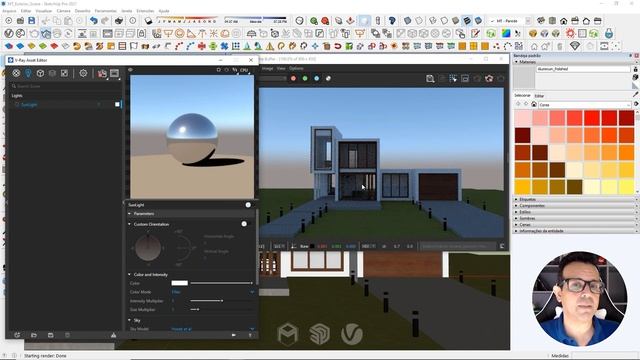Open the Janela menu
This screenshot has height=360, width=640.
click(127, 11)
